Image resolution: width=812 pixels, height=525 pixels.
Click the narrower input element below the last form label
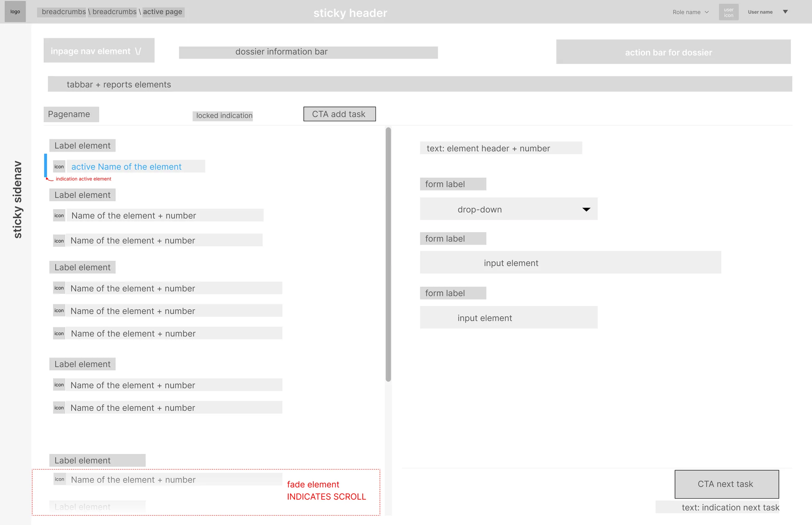(509, 318)
